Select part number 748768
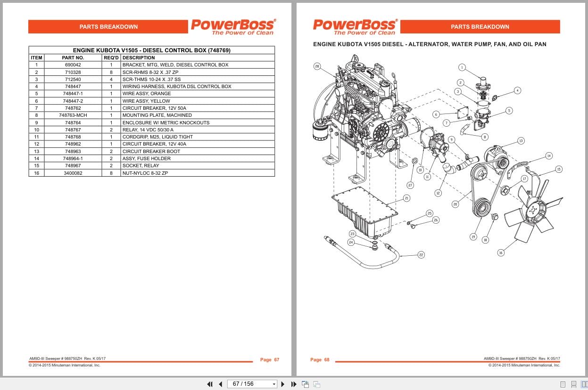Image resolution: width=588 pixels, height=390 pixels. [x=73, y=137]
